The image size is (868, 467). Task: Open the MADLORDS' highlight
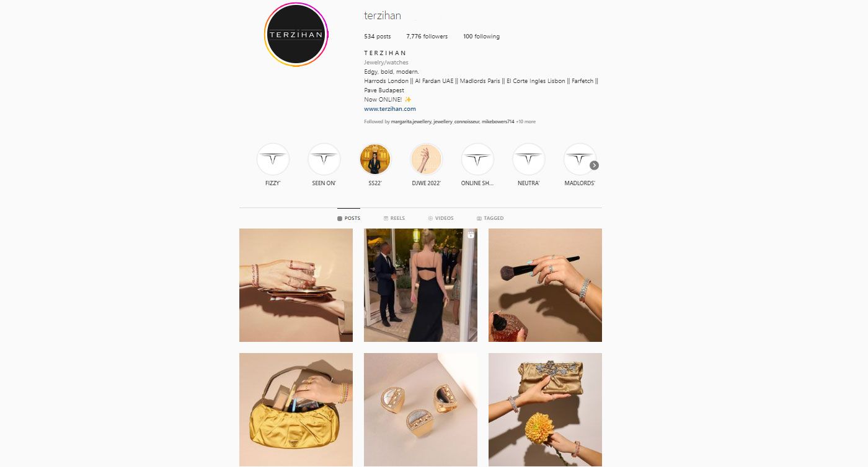(x=580, y=159)
